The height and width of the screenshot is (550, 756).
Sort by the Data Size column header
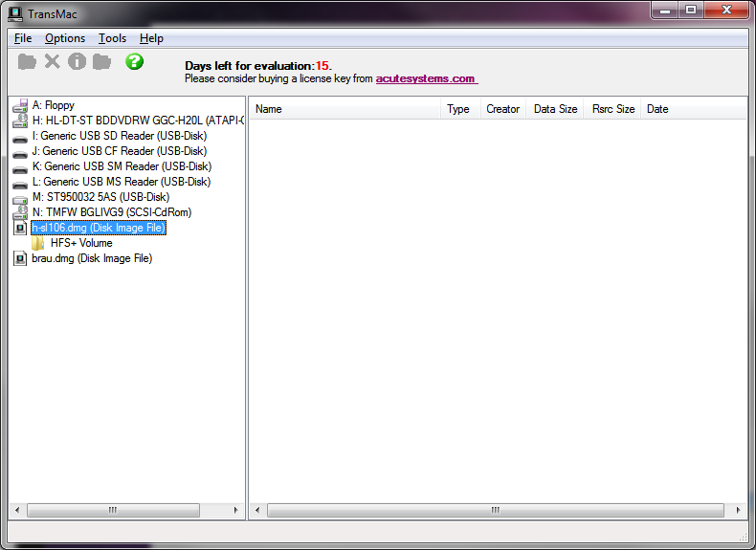[555, 109]
